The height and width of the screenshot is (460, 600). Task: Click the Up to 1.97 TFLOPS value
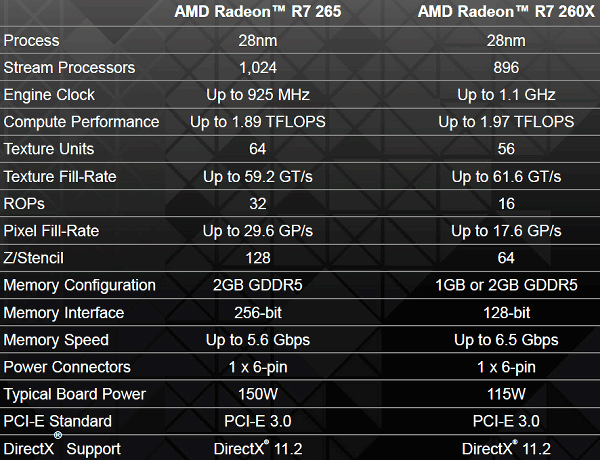pos(506,122)
